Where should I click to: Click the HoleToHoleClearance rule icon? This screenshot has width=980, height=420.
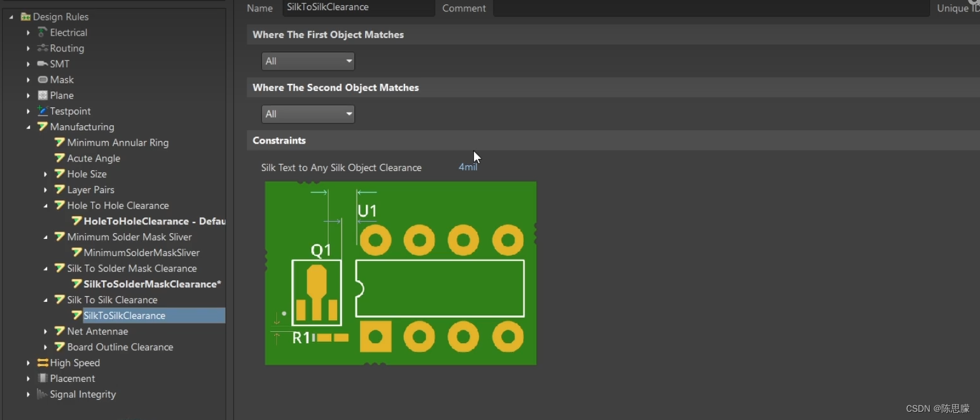pos(76,221)
